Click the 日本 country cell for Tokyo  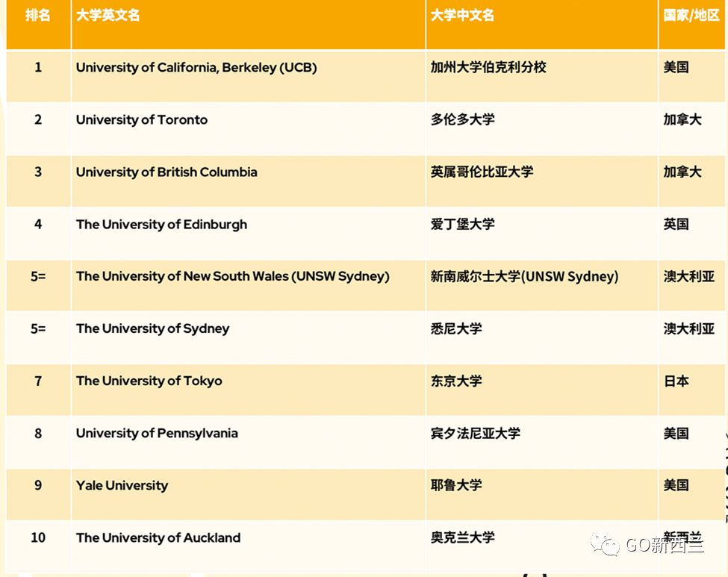tap(676, 381)
